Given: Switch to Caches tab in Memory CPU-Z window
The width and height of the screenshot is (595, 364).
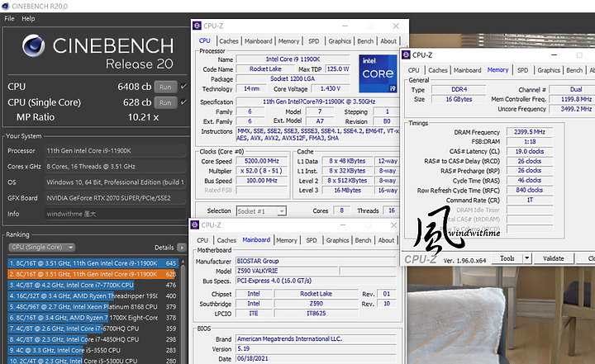Looking at the screenshot, I should [x=437, y=70].
